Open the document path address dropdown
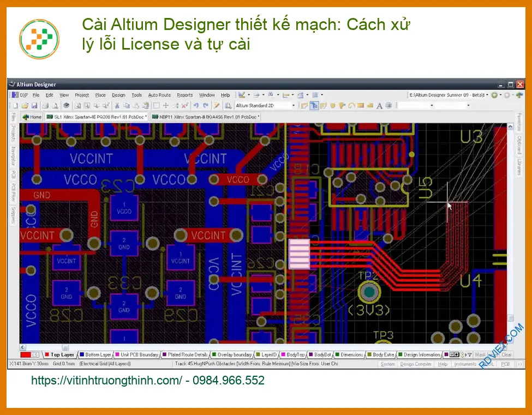Screen dimensions: 532x415 coord(487,95)
